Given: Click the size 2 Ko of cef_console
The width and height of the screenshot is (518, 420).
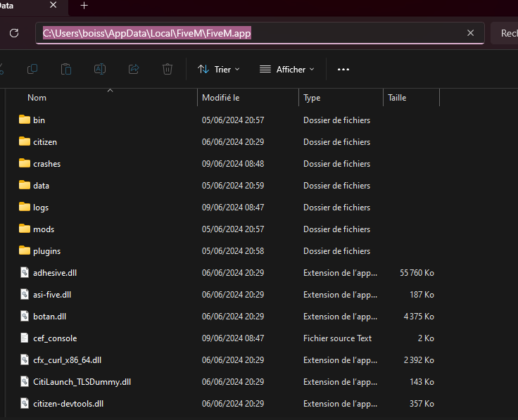Looking at the screenshot, I should pos(426,338).
